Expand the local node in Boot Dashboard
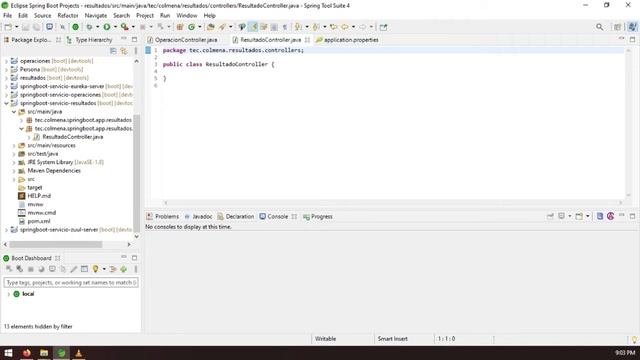 pyautogui.click(x=9, y=294)
